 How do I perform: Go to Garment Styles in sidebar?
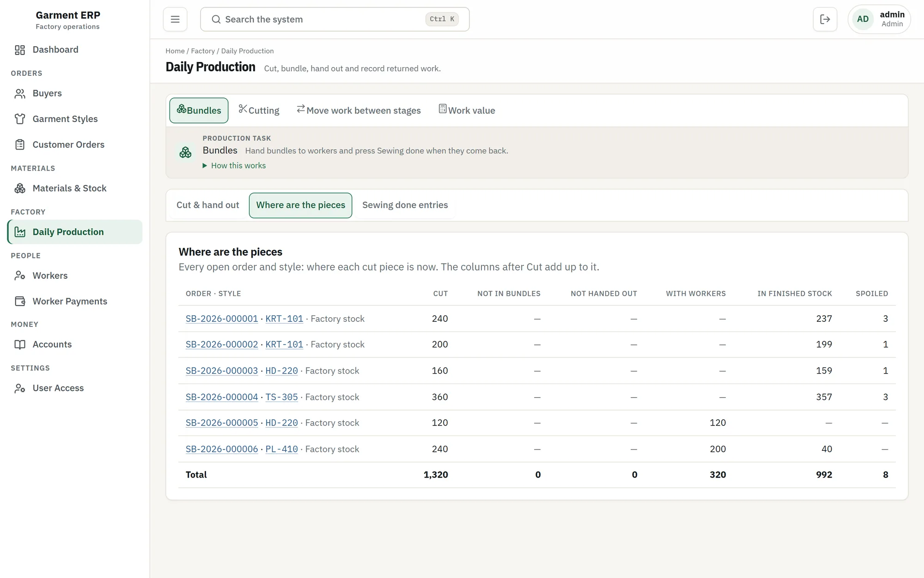[x=75, y=119]
